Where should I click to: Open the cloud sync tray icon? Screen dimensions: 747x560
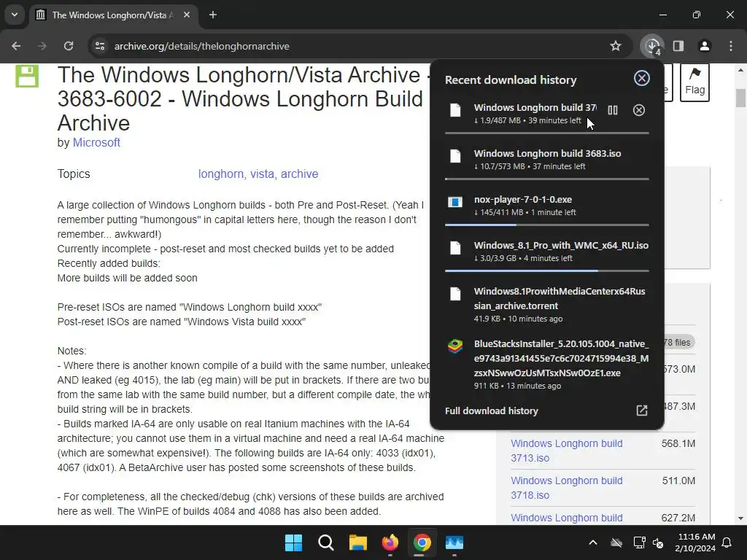click(x=616, y=542)
